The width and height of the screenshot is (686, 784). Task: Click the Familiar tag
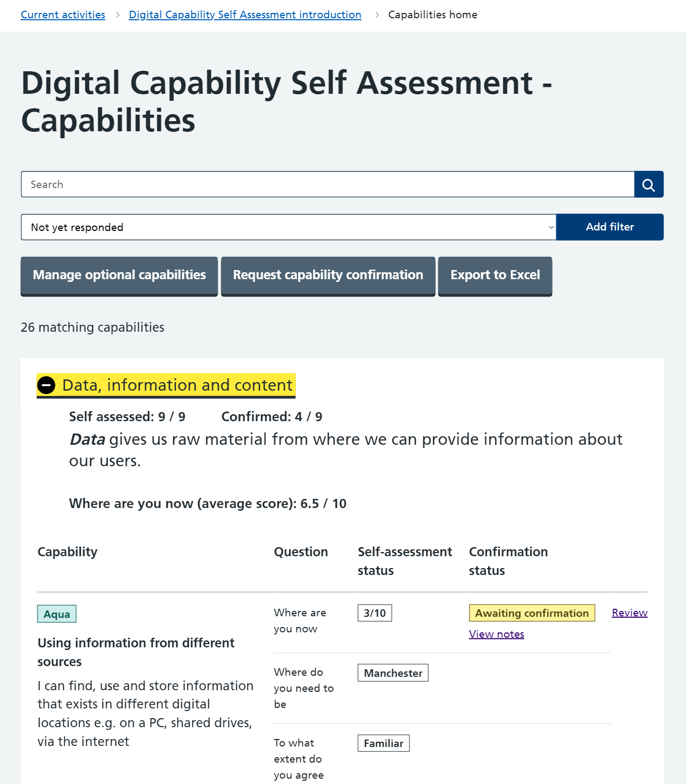pos(384,743)
